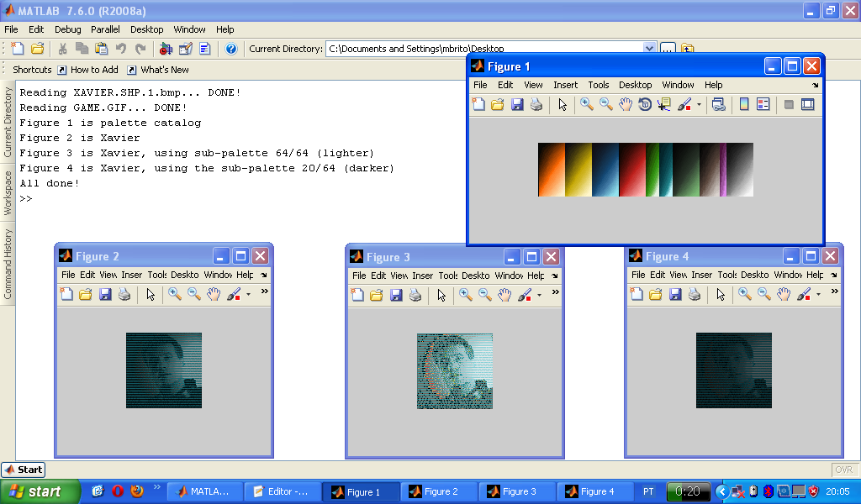Viewport: 861px width, 504px height.
Task: Insert Colorbar in Figure 1 toolbar
Action: (743, 104)
